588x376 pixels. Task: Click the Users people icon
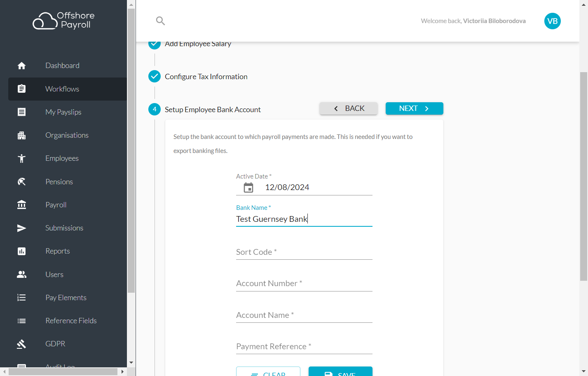(22, 275)
